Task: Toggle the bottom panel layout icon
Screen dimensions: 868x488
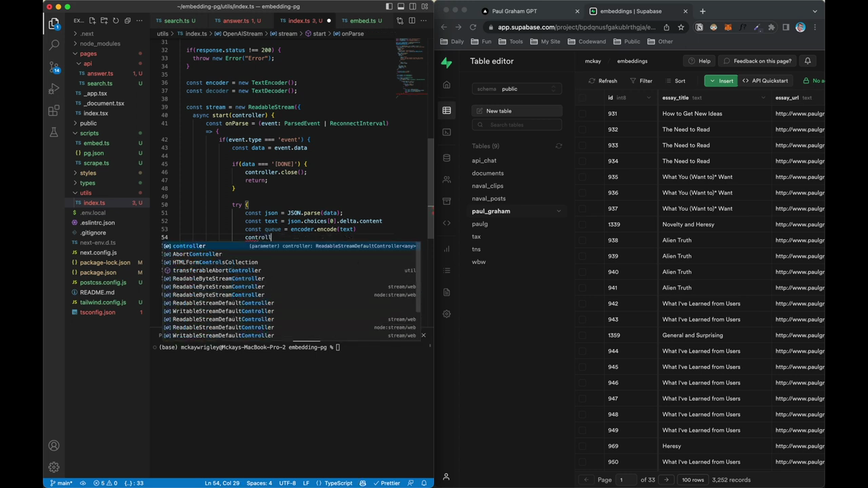Action: pyautogui.click(x=400, y=7)
